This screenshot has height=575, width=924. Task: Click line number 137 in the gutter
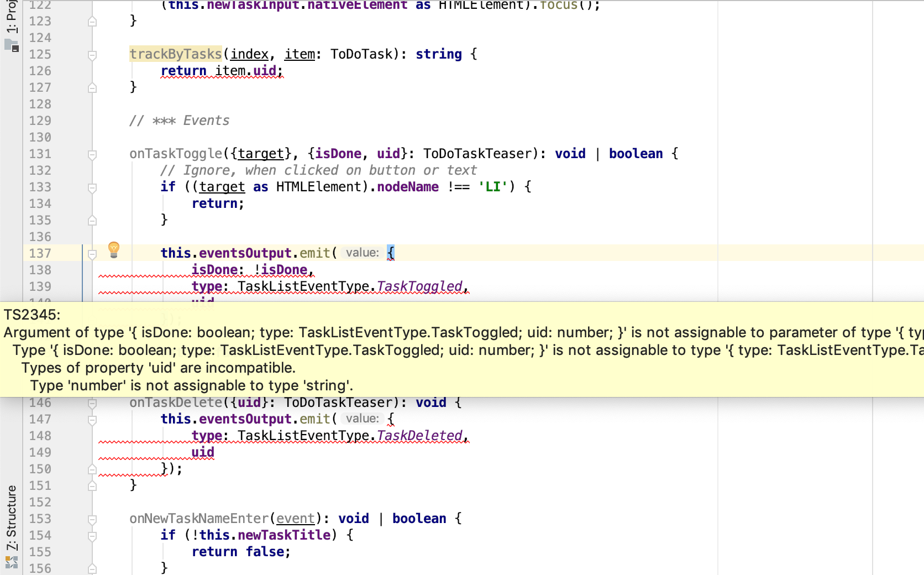pyautogui.click(x=40, y=253)
